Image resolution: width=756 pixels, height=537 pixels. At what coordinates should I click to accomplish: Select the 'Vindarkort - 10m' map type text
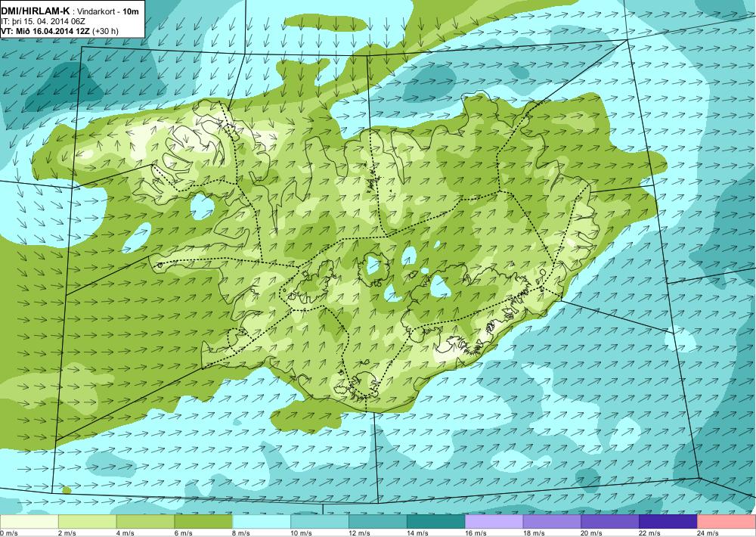108,11
